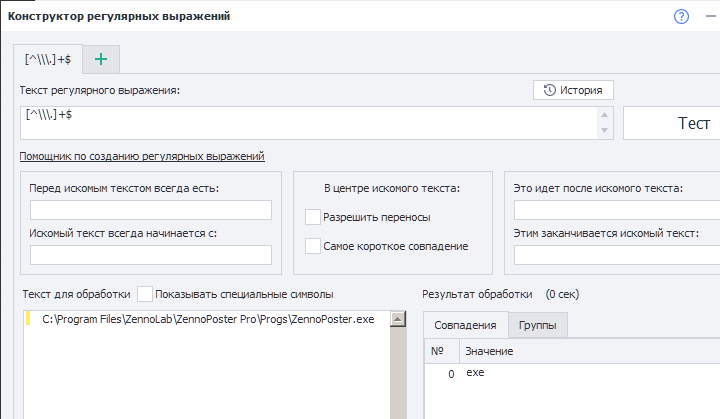Select the Совпадения results tab
Screen dimensions: 720x419
click(465, 325)
